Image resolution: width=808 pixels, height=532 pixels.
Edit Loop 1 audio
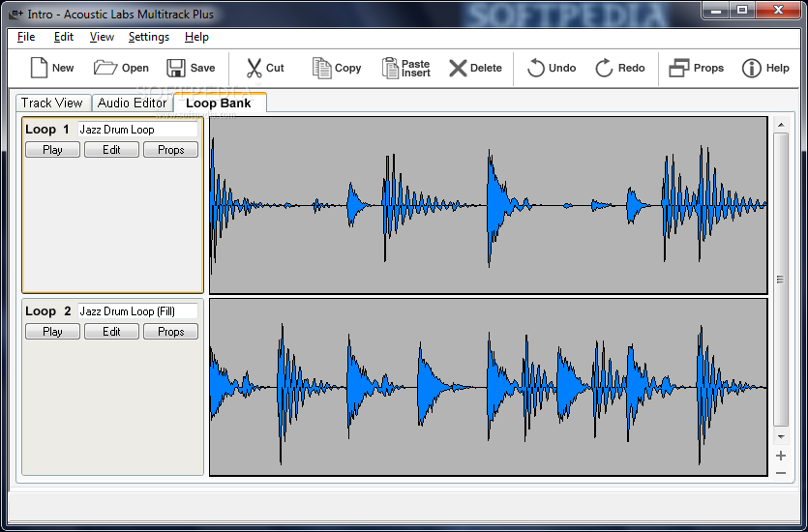[x=111, y=150]
